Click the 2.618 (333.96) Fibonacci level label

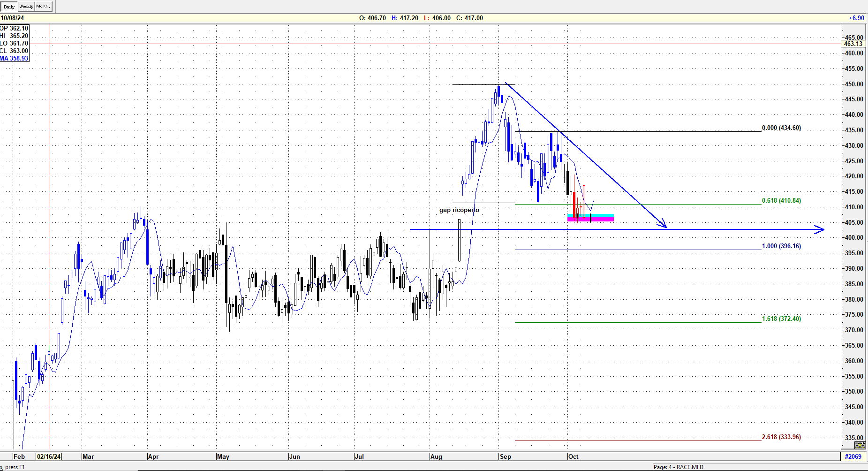(x=781, y=437)
